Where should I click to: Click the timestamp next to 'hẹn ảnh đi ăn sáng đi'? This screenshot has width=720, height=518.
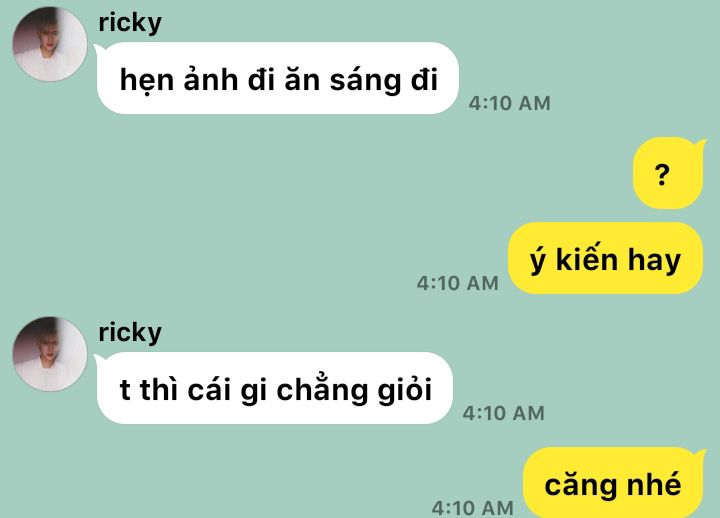(x=509, y=103)
